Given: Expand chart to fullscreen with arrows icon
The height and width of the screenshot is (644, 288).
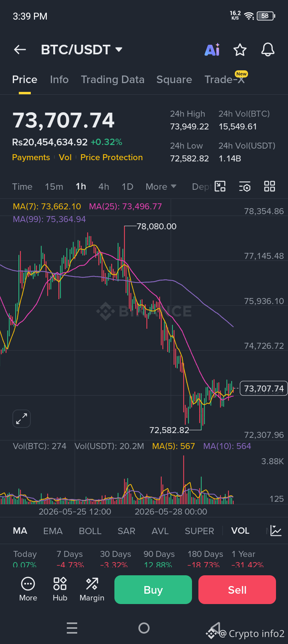Looking at the screenshot, I should (22, 419).
